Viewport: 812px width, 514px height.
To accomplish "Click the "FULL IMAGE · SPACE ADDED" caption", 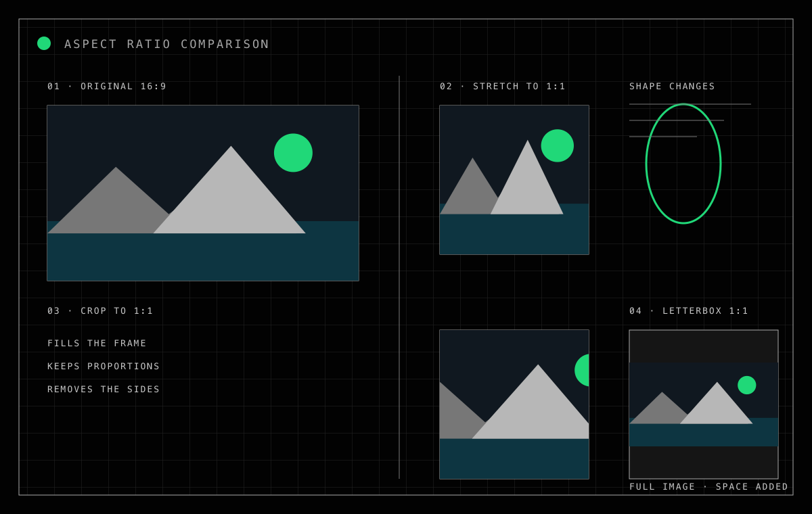I will pos(709,487).
